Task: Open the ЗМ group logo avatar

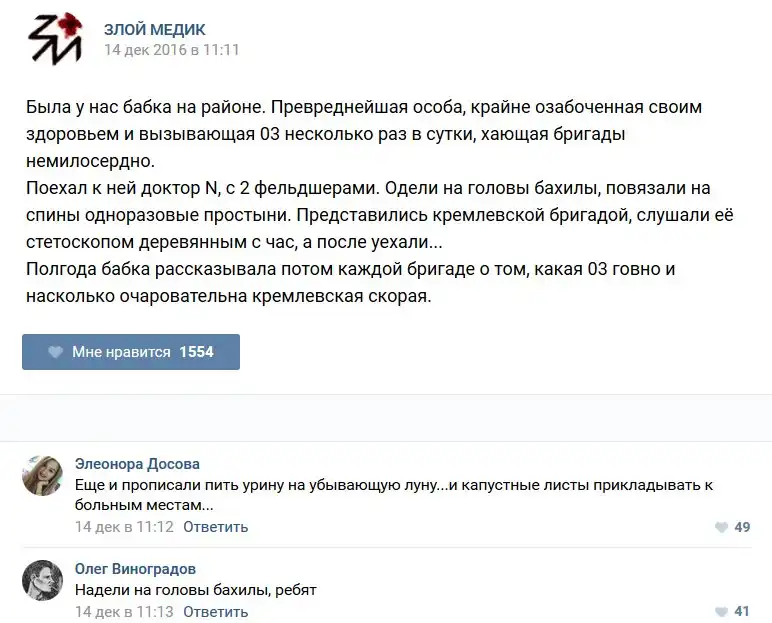Action: pyautogui.click(x=55, y=41)
